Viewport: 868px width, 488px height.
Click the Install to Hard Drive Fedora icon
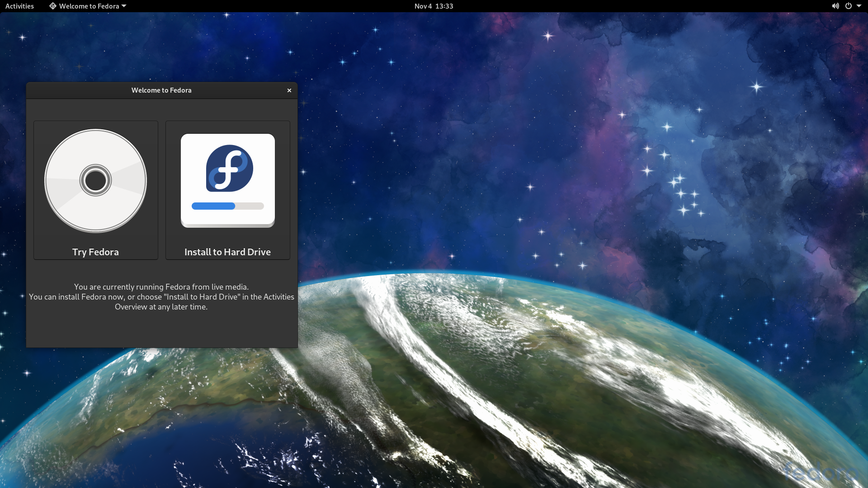[x=228, y=181]
